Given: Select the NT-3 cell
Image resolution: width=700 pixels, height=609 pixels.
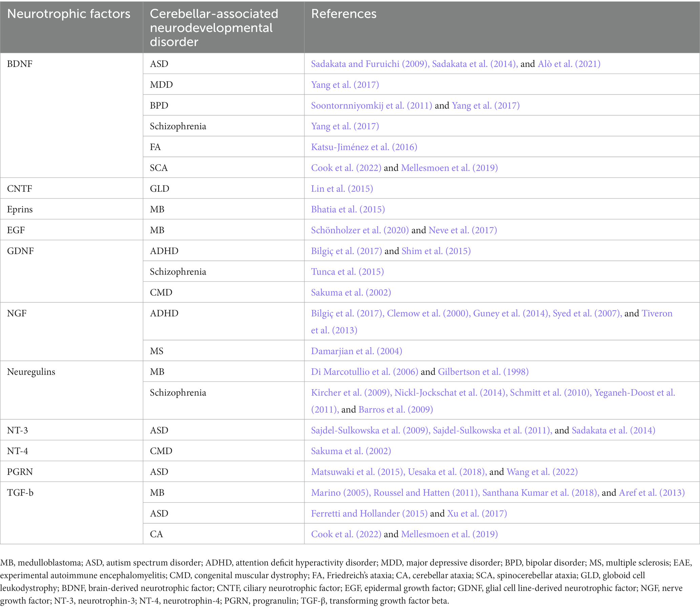Looking at the screenshot, I should 71,430.
